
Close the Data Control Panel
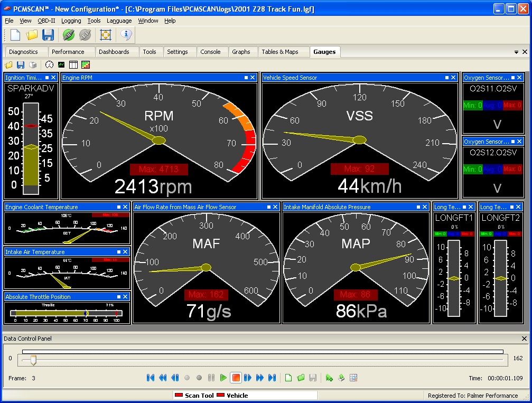click(524, 339)
